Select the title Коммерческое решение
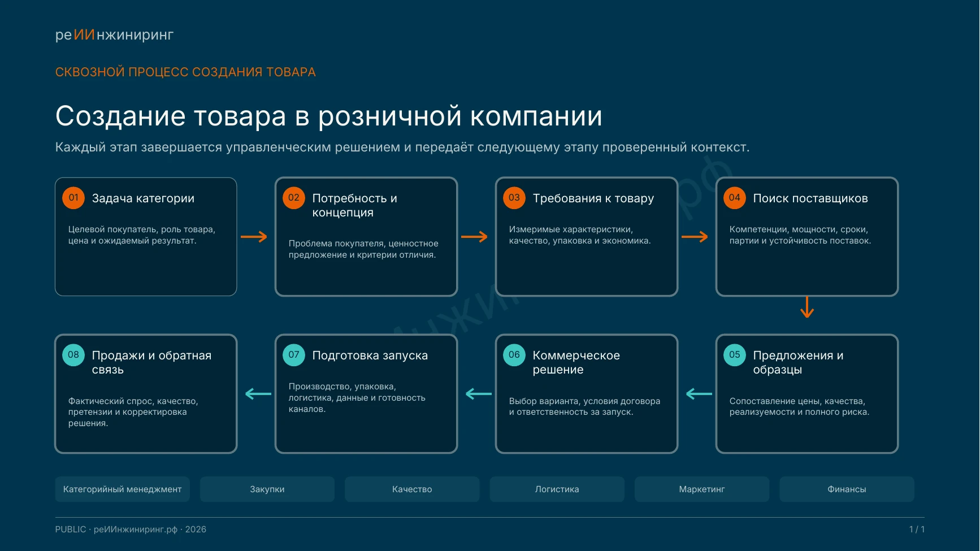Screen dimensions: 980x551 click(x=576, y=362)
